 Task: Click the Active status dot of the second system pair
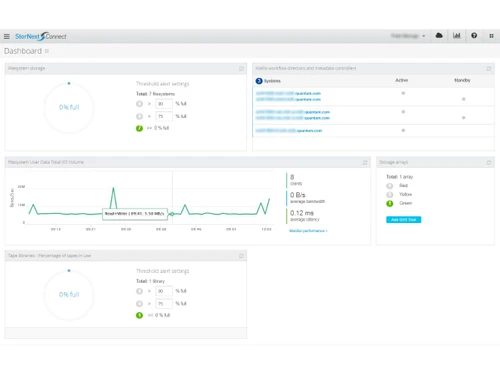403,112
